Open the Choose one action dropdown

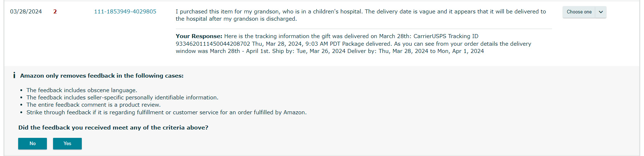[584, 12]
